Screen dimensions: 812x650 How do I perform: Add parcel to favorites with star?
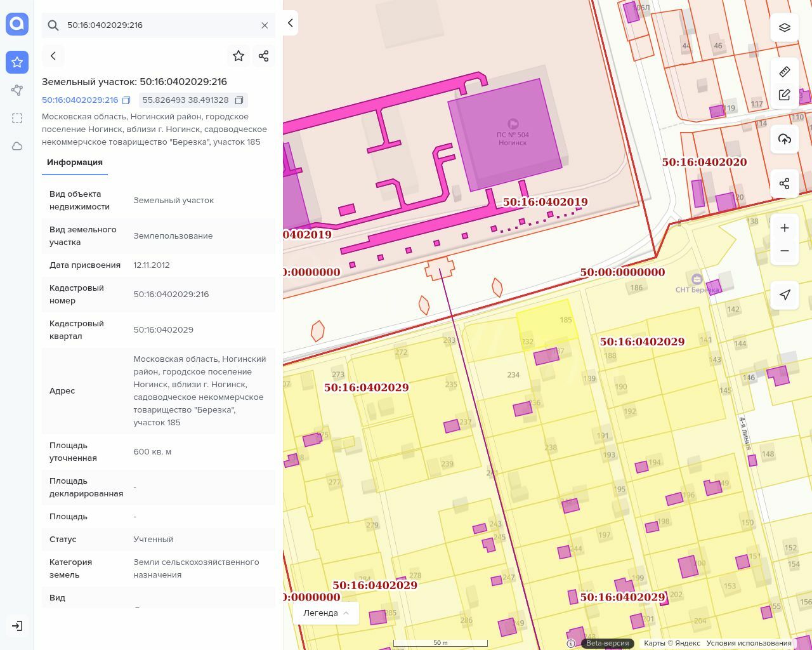[x=239, y=56]
